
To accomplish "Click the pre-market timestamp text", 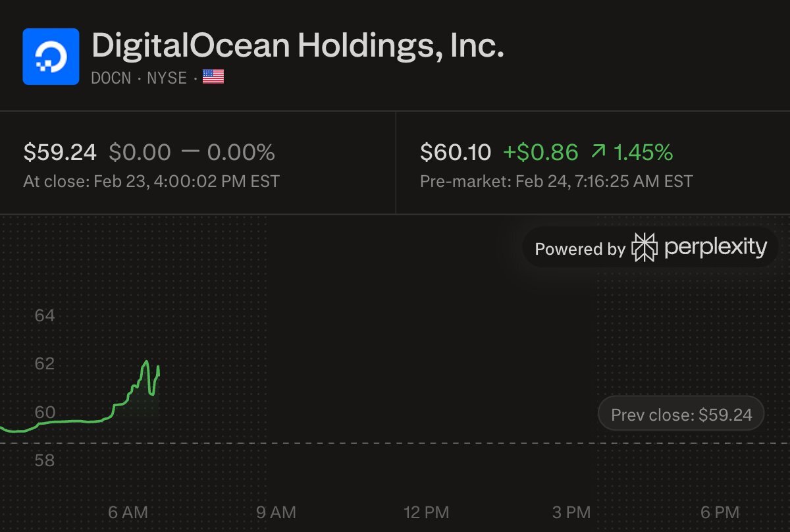I will (x=556, y=181).
